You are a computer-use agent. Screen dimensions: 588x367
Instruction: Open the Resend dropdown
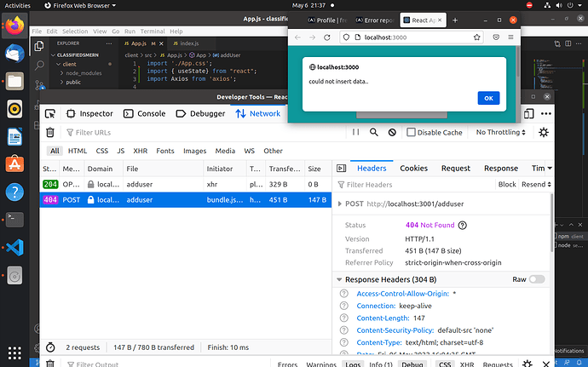tap(536, 185)
